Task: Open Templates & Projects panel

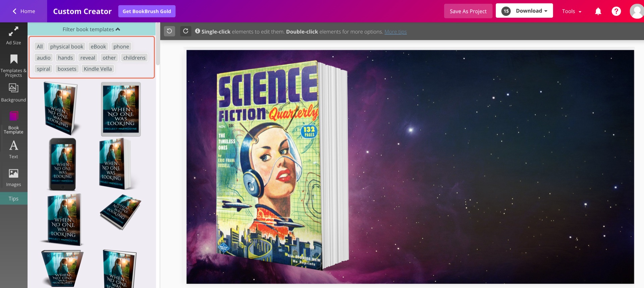Action: (x=13, y=66)
